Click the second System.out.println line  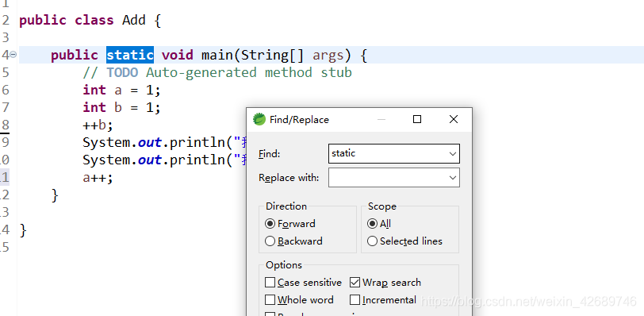point(164,160)
